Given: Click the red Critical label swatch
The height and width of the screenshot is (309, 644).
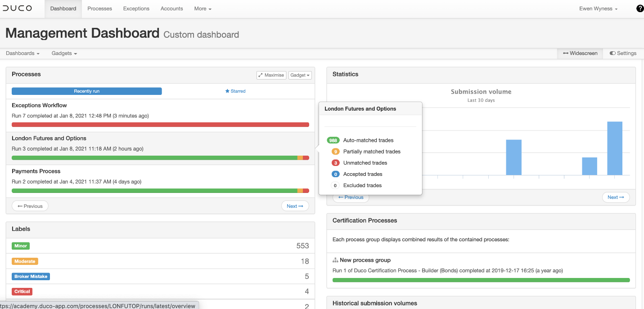Looking at the screenshot, I should tap(22, 291).
